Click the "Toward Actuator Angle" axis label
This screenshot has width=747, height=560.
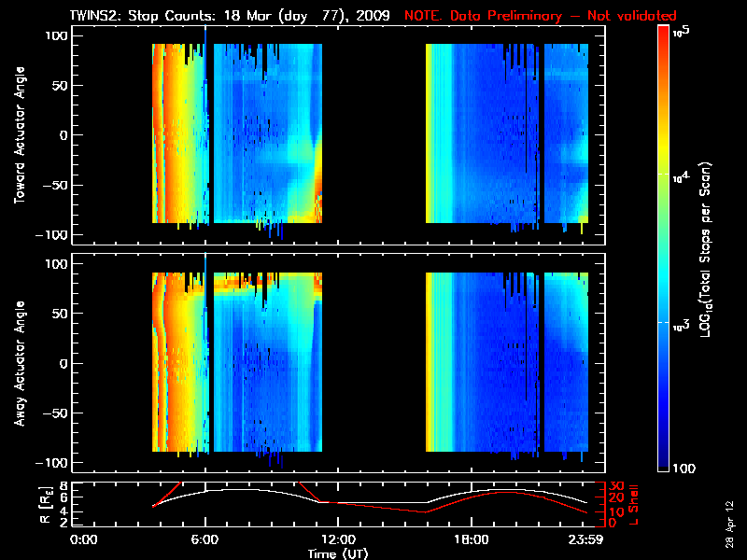point(19,135)
